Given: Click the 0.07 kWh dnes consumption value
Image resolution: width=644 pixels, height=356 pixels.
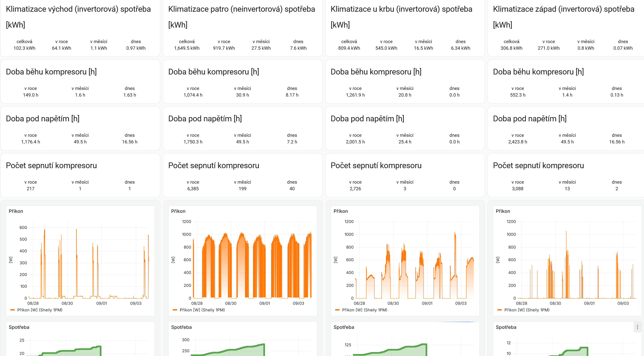Looking at the screenshot, I should 623,48.
